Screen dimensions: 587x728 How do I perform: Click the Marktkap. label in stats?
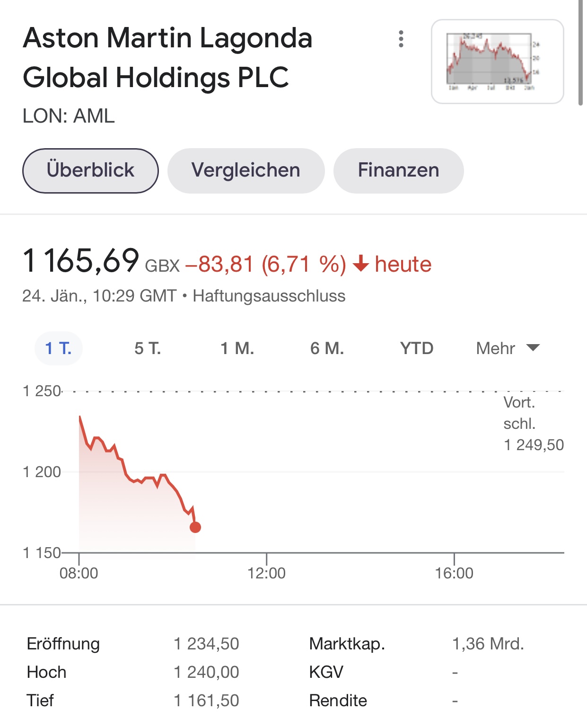point(347,644)
